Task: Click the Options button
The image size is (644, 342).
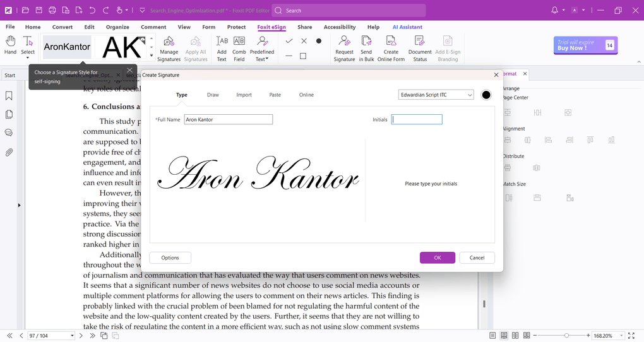Action: [170, 257]
